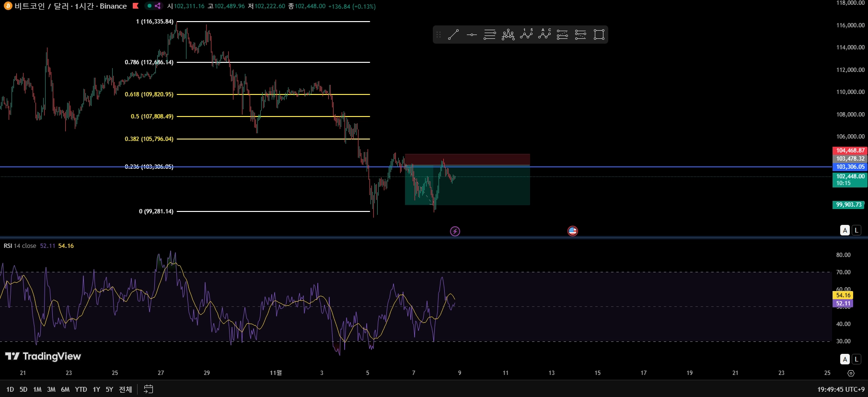Select the ABC correction wave tool
This screenshot has width=868, height=397.
point(544,35)
